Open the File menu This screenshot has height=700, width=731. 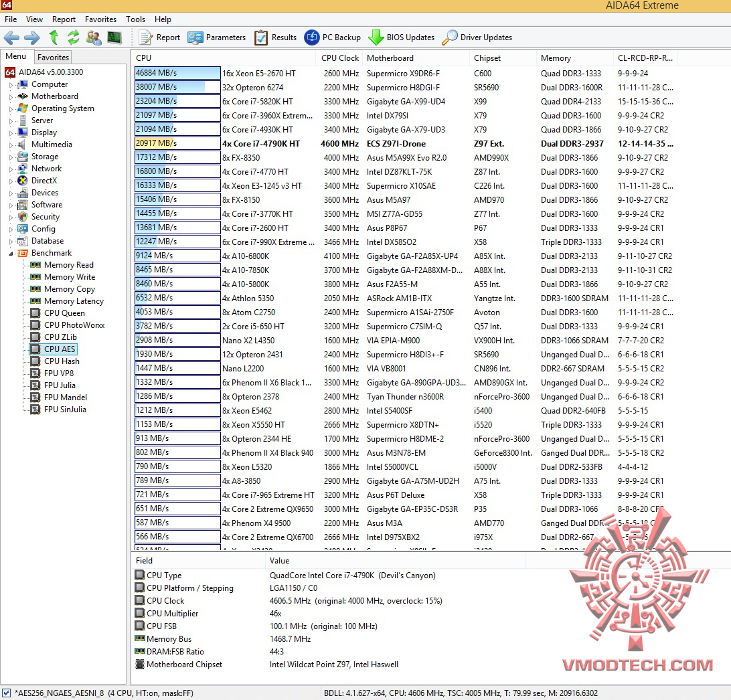point(11,19)
